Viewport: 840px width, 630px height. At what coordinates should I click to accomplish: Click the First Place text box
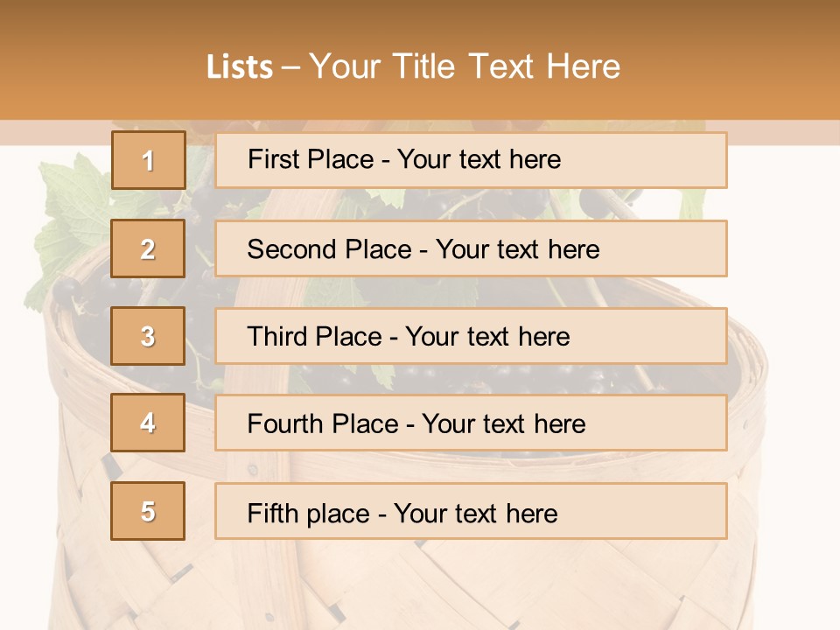coord(471,160)
